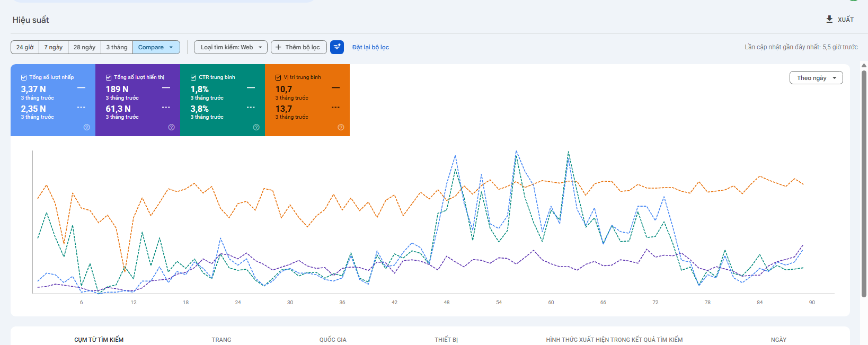Open help icon on average position card

pos(341,127)
